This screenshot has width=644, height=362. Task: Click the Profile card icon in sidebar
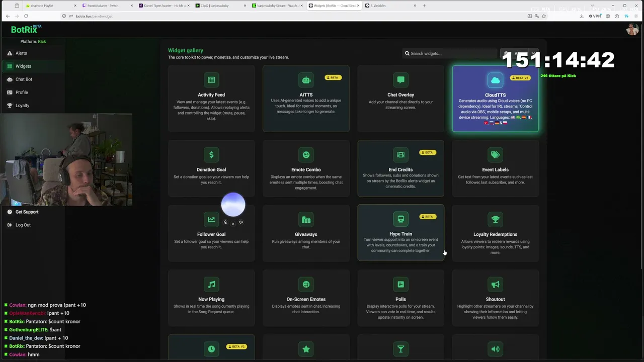[10, 92]
